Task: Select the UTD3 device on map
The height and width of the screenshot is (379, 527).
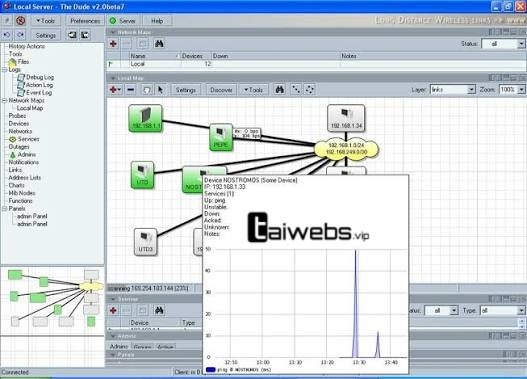Action: [146, 242]
